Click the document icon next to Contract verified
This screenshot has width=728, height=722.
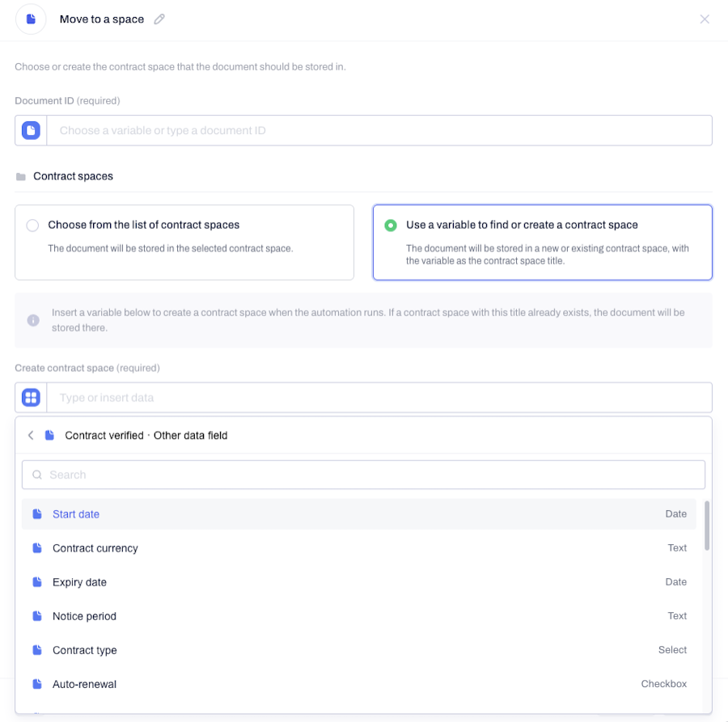tap(49, 435)
